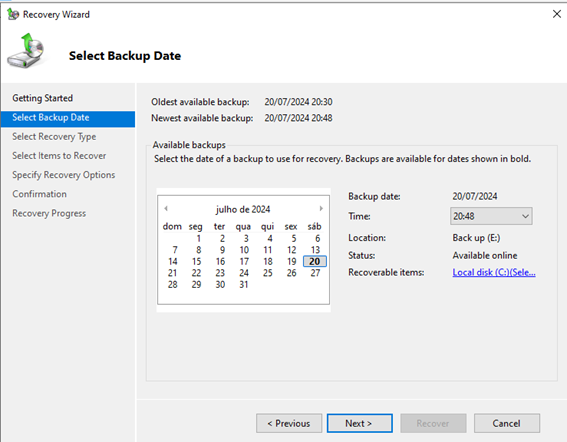This screenshot has width=567, height=442.
Task: Select the Select Backup Date step
Action: point(68,118)
